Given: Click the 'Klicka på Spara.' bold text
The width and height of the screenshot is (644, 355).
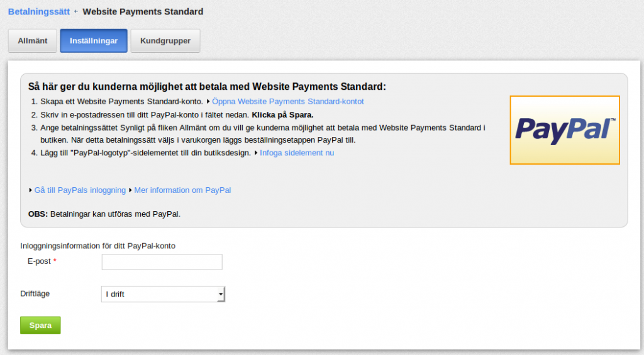Looking at the screenshot, I should 282,115.
